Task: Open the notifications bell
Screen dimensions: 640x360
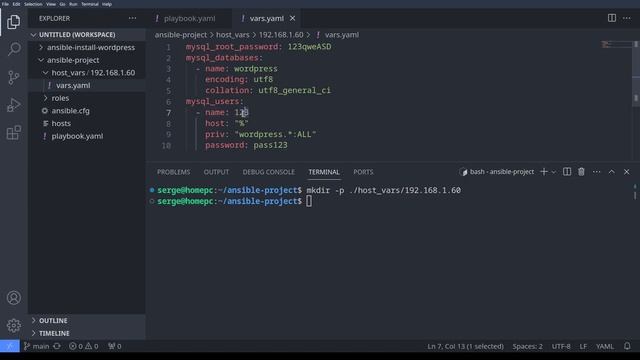Action: (627, 346)
